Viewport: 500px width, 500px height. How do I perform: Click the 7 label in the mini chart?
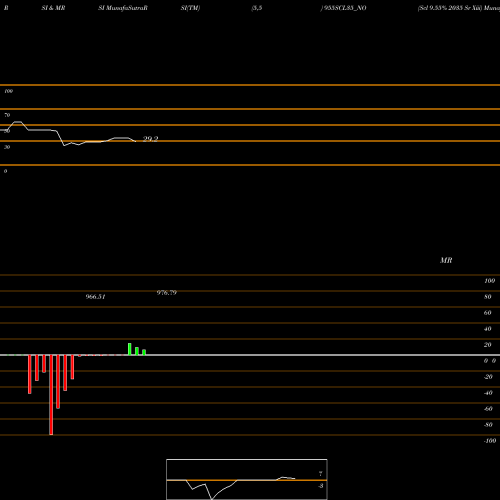(x=320, y=474)
